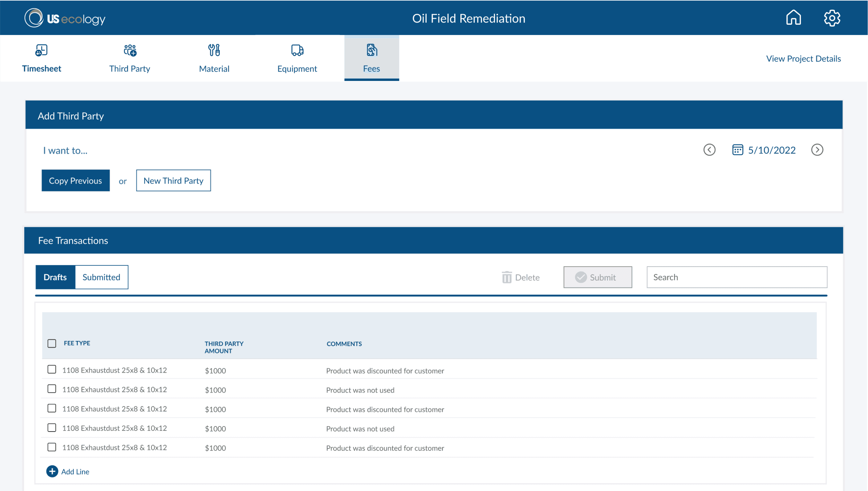Click the Delete trash icon

coord(507,277)
